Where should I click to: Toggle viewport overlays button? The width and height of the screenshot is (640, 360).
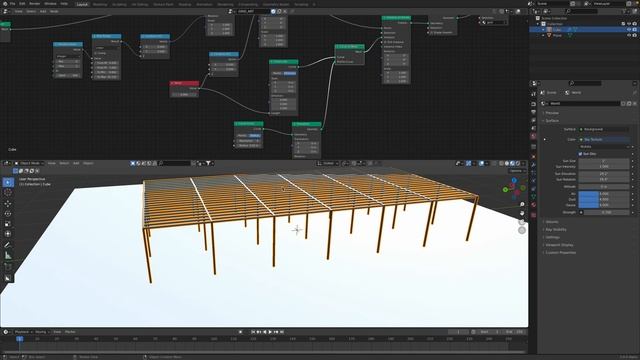tap(482, 163)
